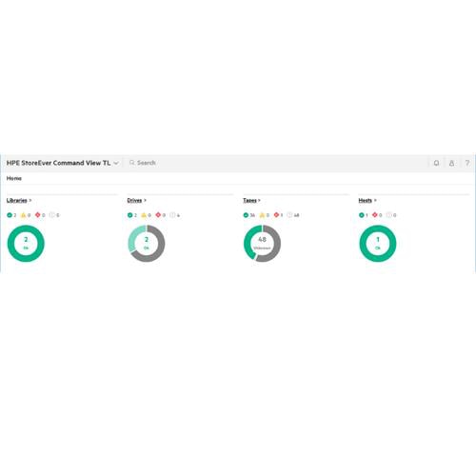Open the notifications bell icon
The height and width of the screenshot is (476, 476).
pos(436,163)
